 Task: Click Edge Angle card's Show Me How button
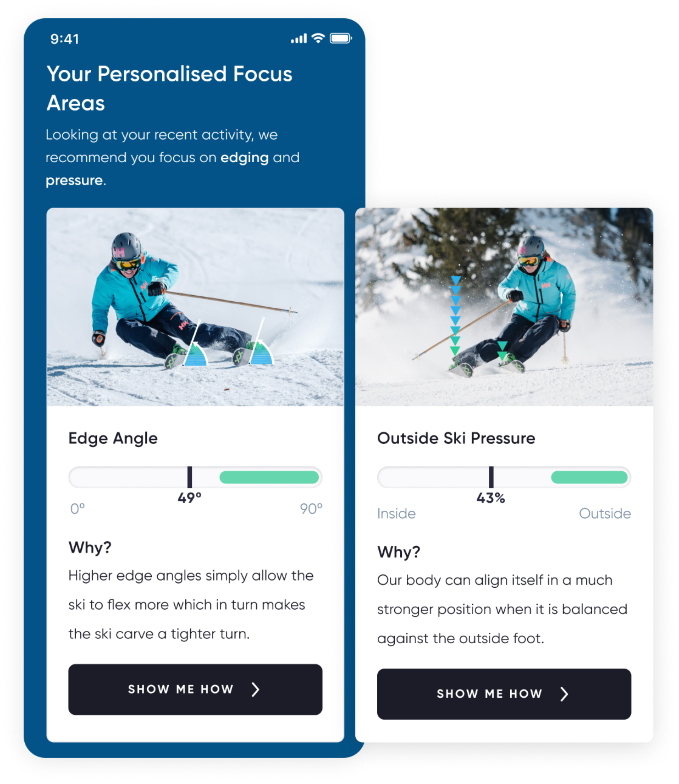(x=195, y=689)
